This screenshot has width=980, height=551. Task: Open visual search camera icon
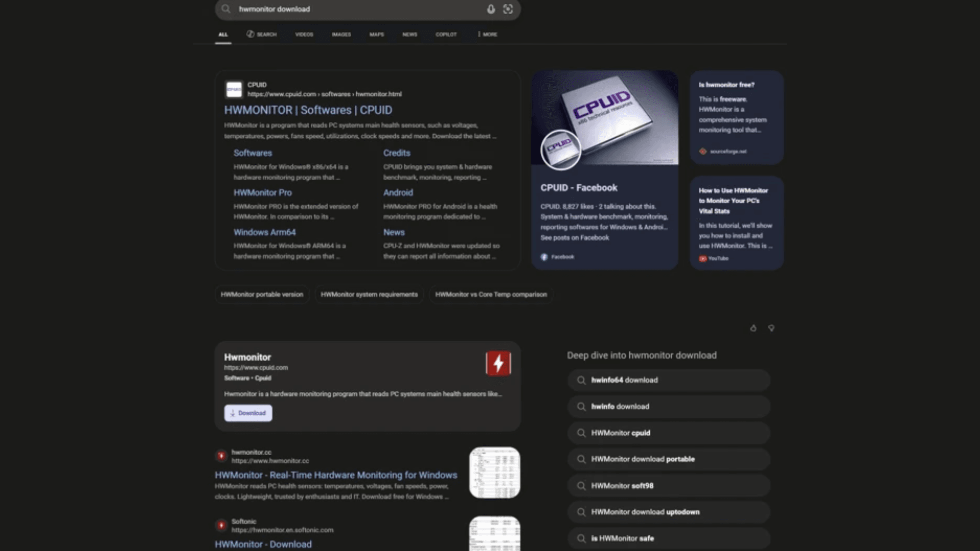pos(508,9)
